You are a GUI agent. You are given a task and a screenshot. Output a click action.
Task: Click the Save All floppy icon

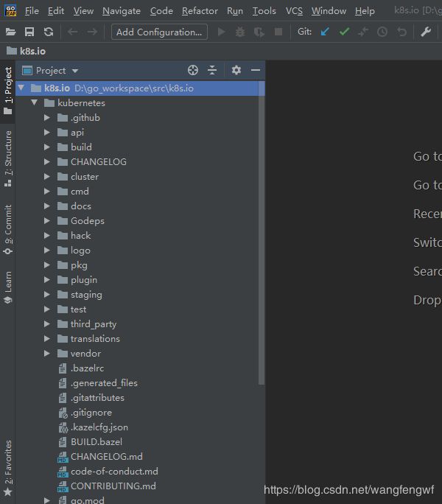[29, 32]
